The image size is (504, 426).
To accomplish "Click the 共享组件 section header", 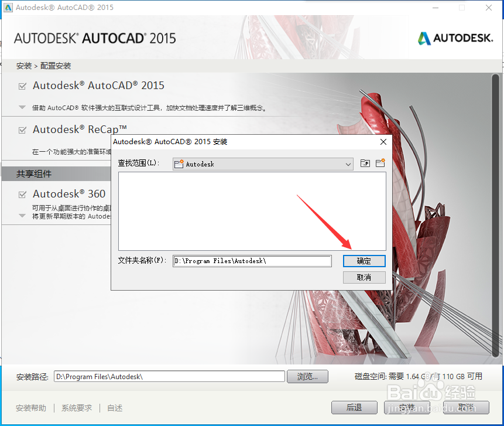I will tap(34, 174).
